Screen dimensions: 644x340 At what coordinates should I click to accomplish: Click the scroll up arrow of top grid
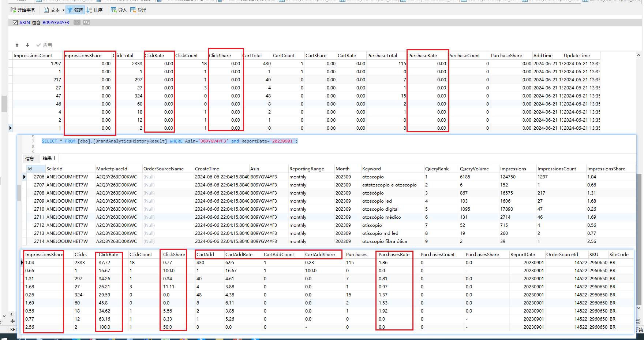[x=639, y=55]
